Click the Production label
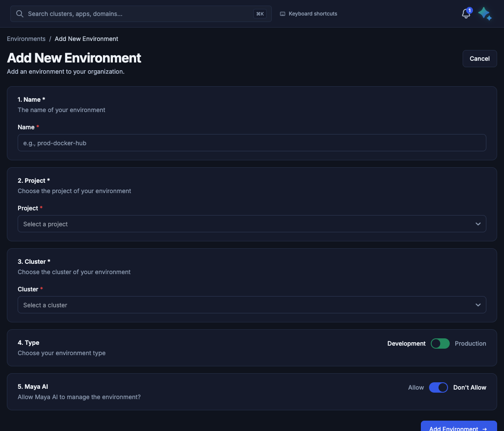 click(x=470, y=344)
